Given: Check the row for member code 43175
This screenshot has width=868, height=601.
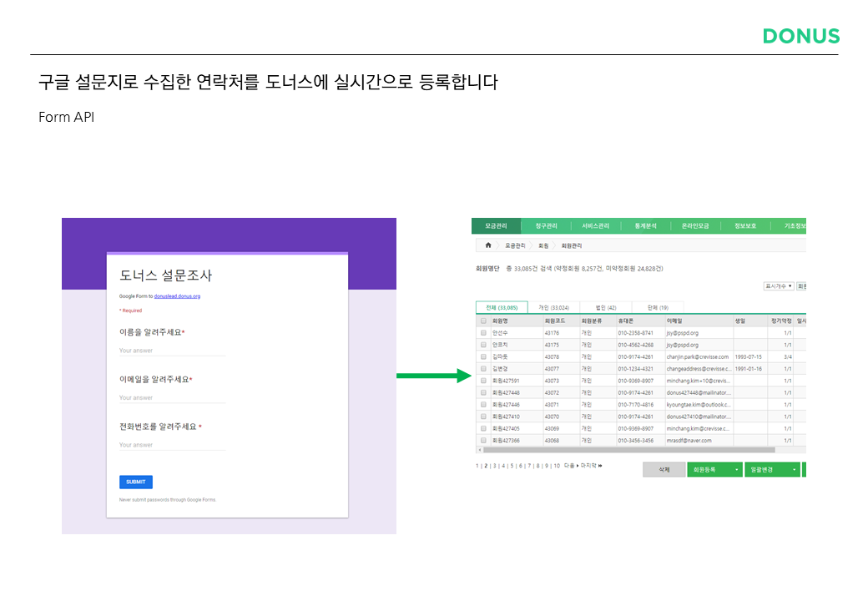Looking at the screenshot, I should click(483, 345).
